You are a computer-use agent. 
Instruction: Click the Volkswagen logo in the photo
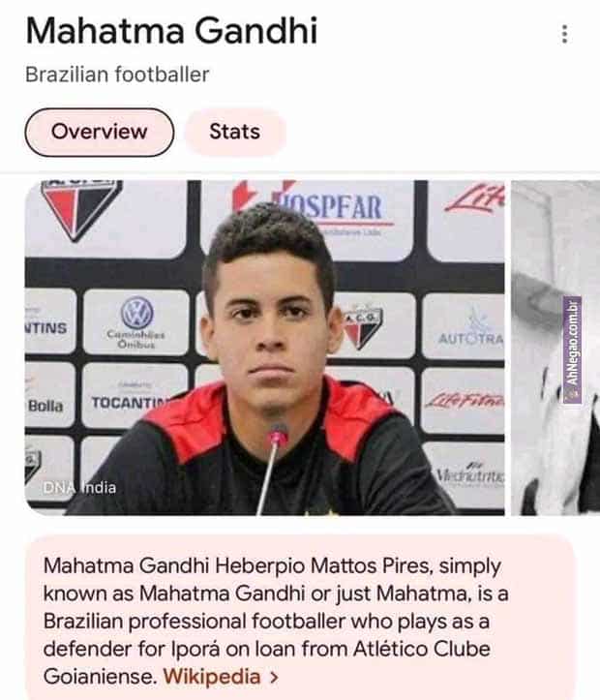tap(137, 313)
